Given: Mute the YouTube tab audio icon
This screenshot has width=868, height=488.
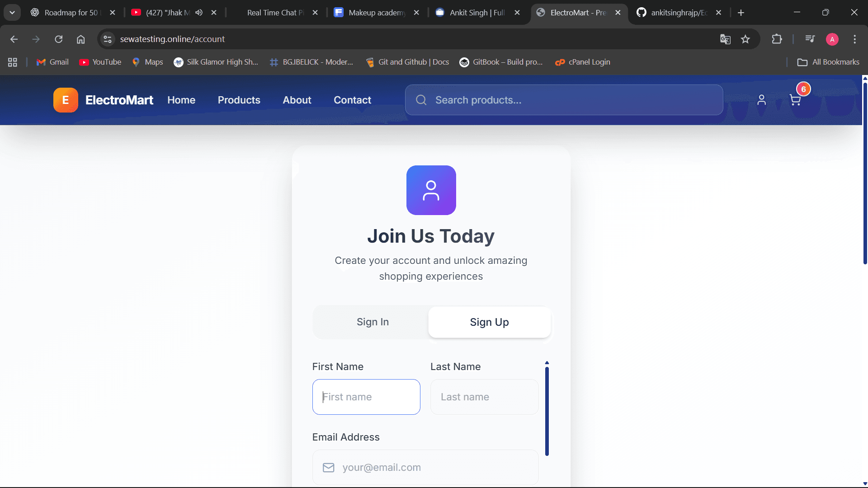Looking at the screenshot, I should click(199, 13).
